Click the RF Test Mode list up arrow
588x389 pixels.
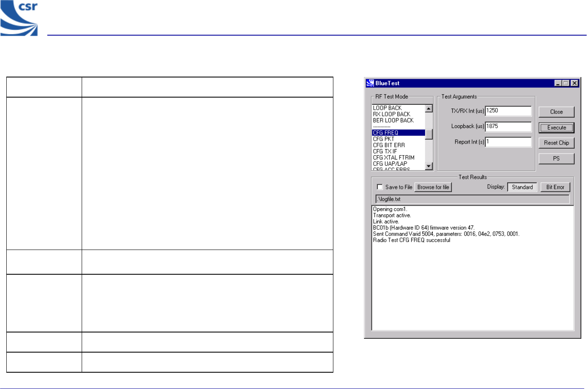[x=428, y=108]
